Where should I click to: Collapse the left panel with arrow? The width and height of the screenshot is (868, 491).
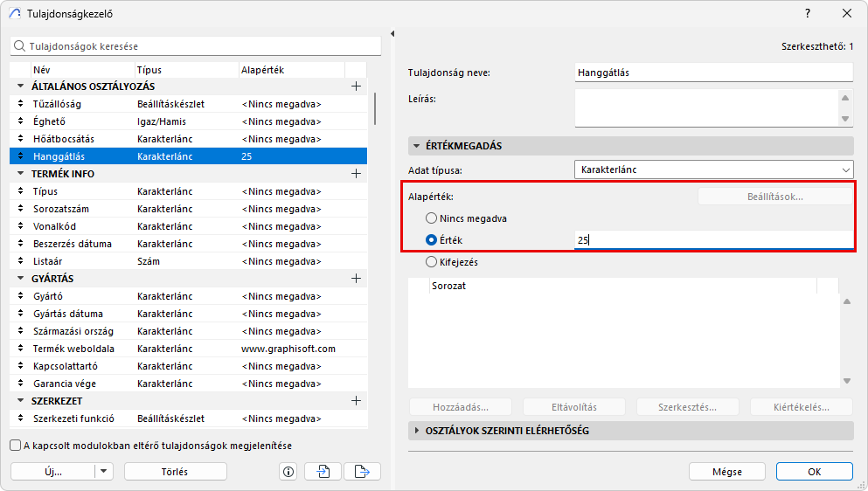pyautogui.click(x=392, y=34)
